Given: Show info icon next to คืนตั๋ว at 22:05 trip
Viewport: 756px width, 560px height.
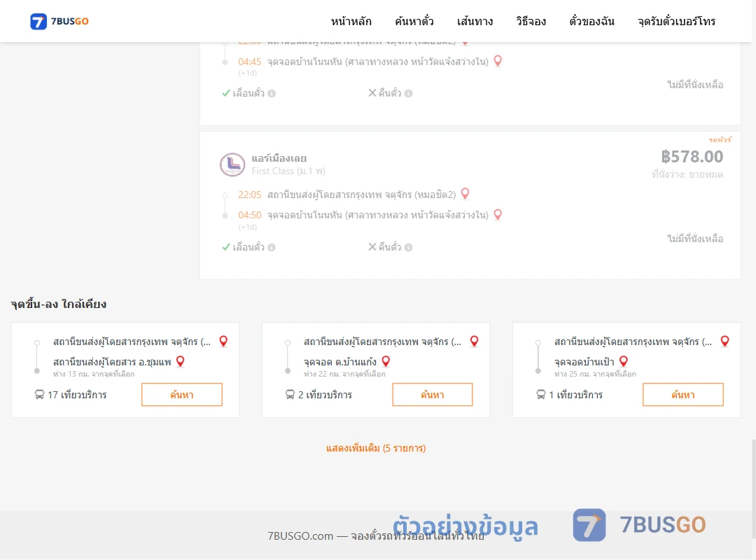Looking at the screenshot, I should tap(408, 247).
